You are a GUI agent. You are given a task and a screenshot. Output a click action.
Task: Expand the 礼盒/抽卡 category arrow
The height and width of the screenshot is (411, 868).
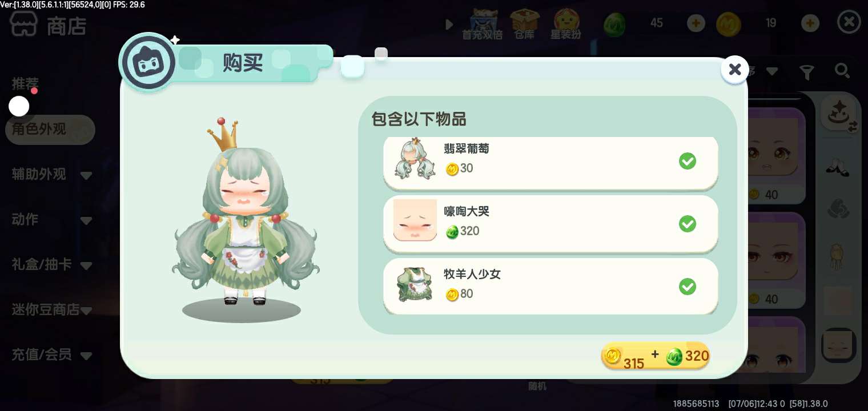[x=86, y=265]
